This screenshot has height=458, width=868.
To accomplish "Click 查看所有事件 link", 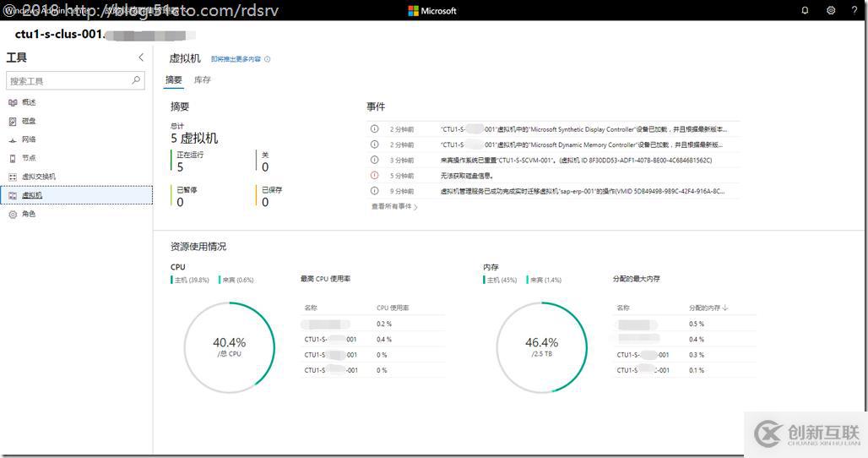I will click(x=394, y=206).
